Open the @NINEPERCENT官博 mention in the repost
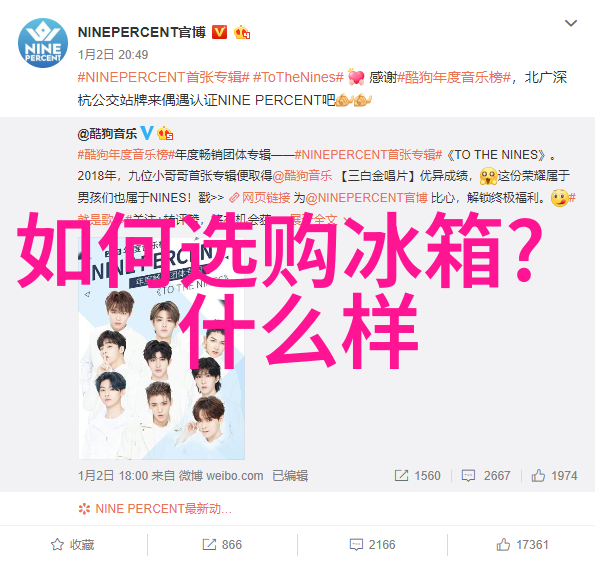The image size is (595, 562). pyautogui.click(x=367, y=198)
